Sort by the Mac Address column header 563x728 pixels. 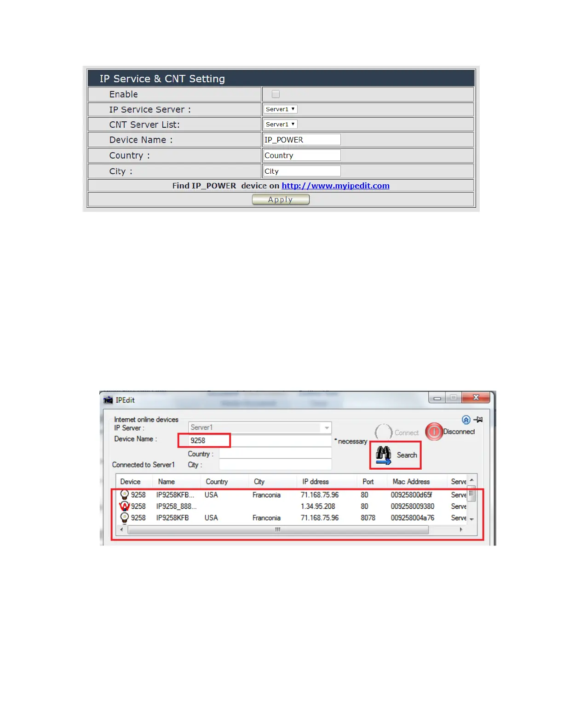411,482
